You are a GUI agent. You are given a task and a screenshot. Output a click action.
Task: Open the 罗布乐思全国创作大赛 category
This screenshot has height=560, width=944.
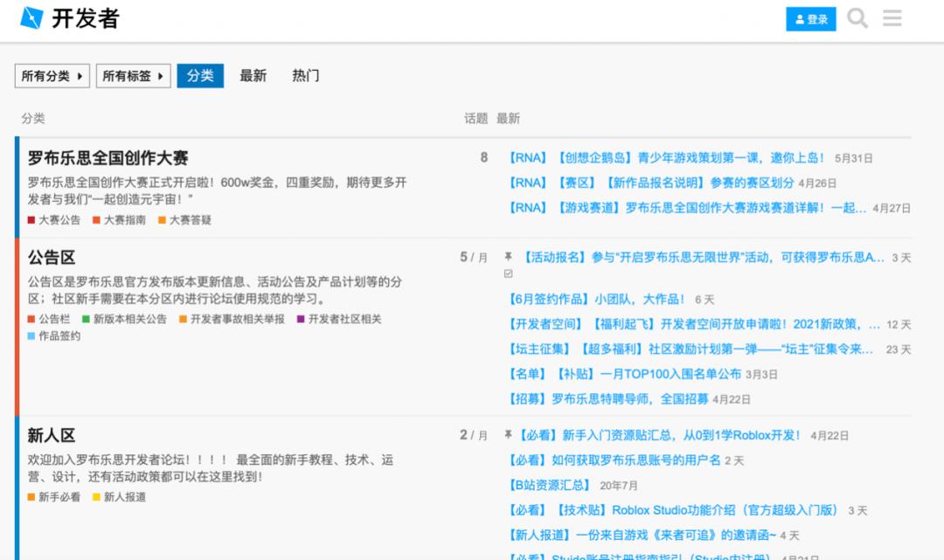[x=108, y=158]
